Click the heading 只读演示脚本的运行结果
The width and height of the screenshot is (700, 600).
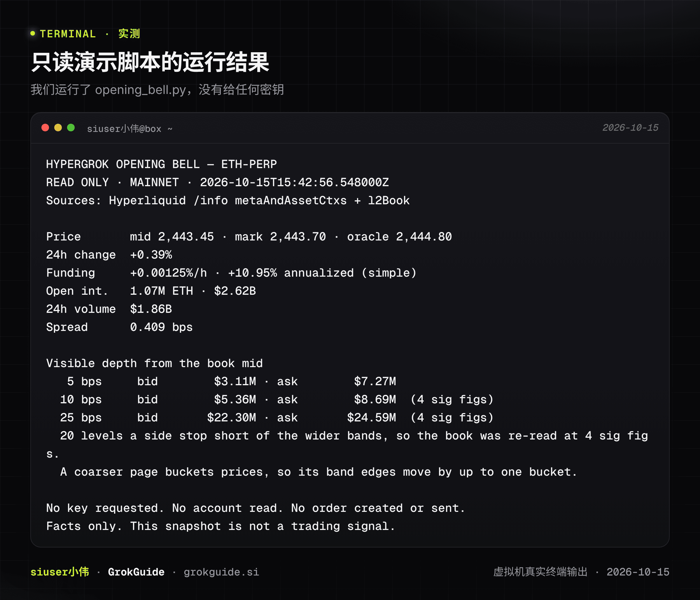click(150, 62)
